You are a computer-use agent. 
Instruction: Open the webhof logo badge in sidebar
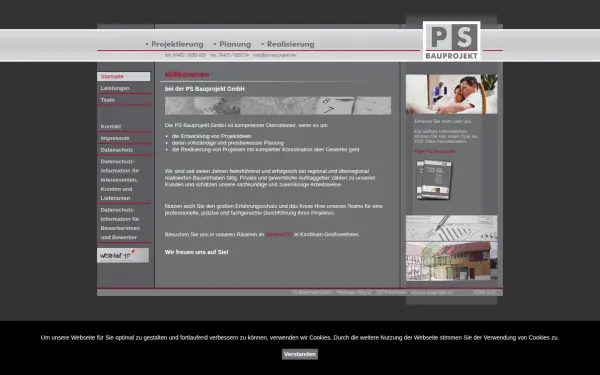pyautogui.click(x=123, y=255)
